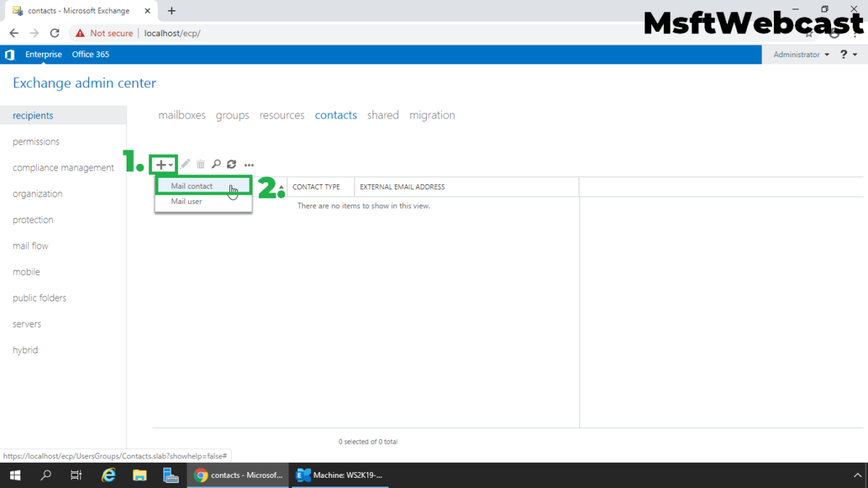868x488 pixels.
Task: Open the new contact creation plus icon
Action: tap(160, 164)
